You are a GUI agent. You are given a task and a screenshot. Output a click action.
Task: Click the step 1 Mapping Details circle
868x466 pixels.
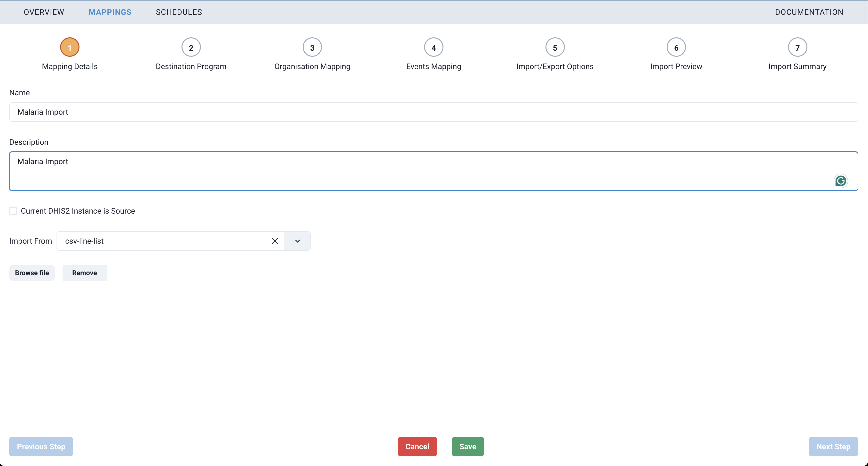tap(70, 47)
